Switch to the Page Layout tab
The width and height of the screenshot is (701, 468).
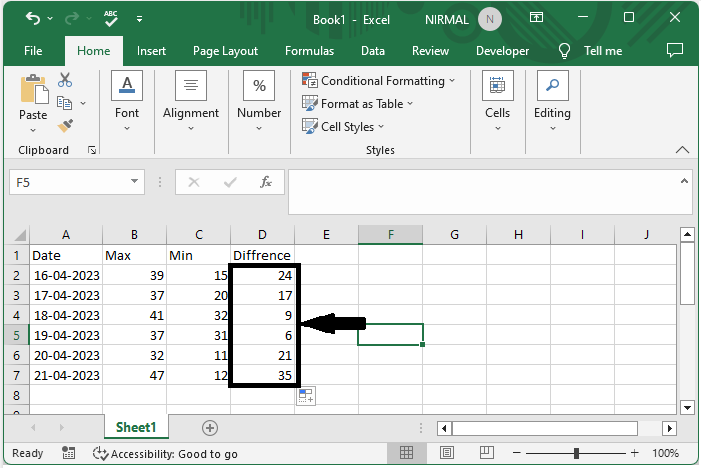[225, 51]
